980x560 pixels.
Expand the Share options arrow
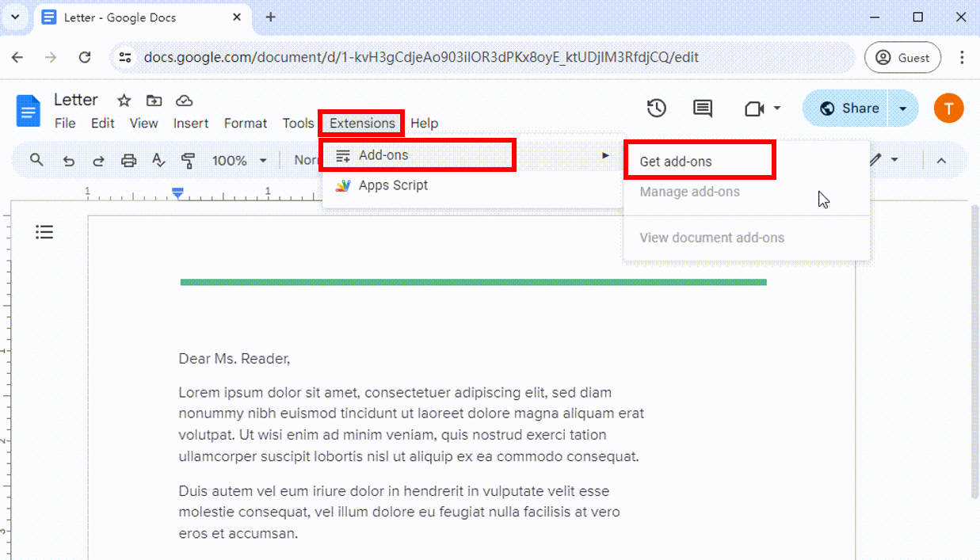point(902,109)
